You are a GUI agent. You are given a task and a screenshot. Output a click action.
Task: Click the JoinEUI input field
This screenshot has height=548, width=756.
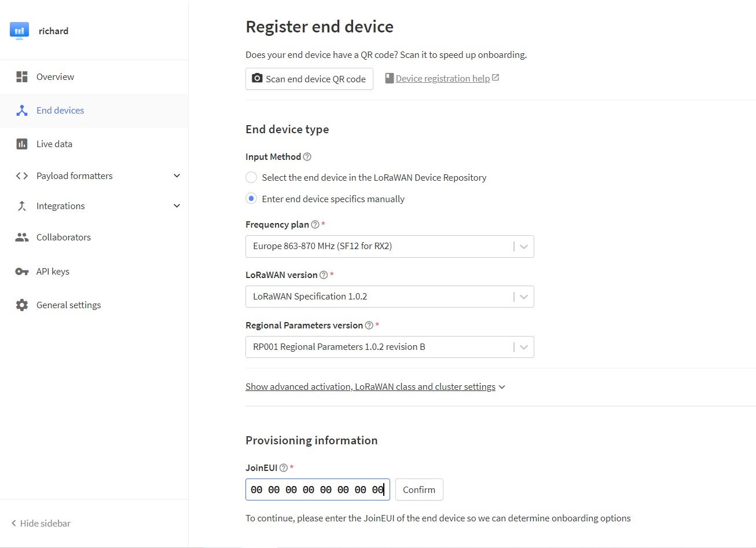point(317,490)
